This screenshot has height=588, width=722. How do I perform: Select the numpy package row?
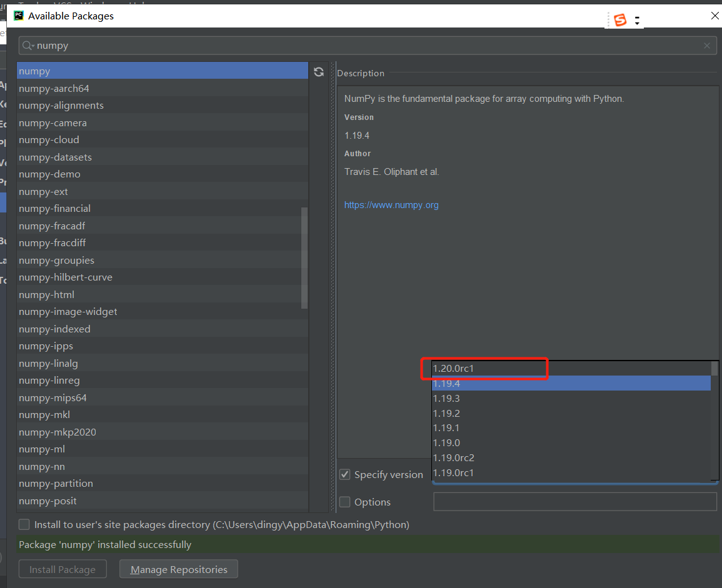(x=163, y=71)
